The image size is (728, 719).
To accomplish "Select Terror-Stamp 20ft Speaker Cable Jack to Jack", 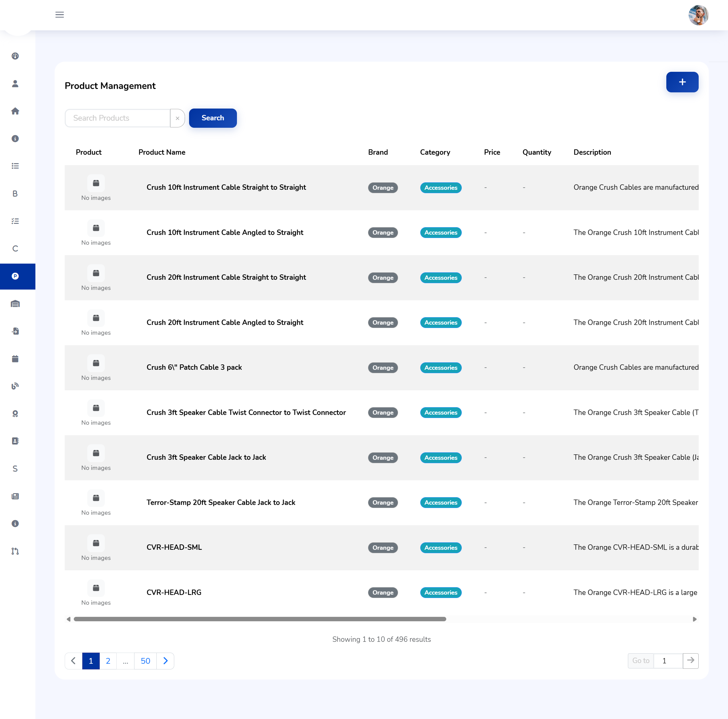I will (221, 502).
